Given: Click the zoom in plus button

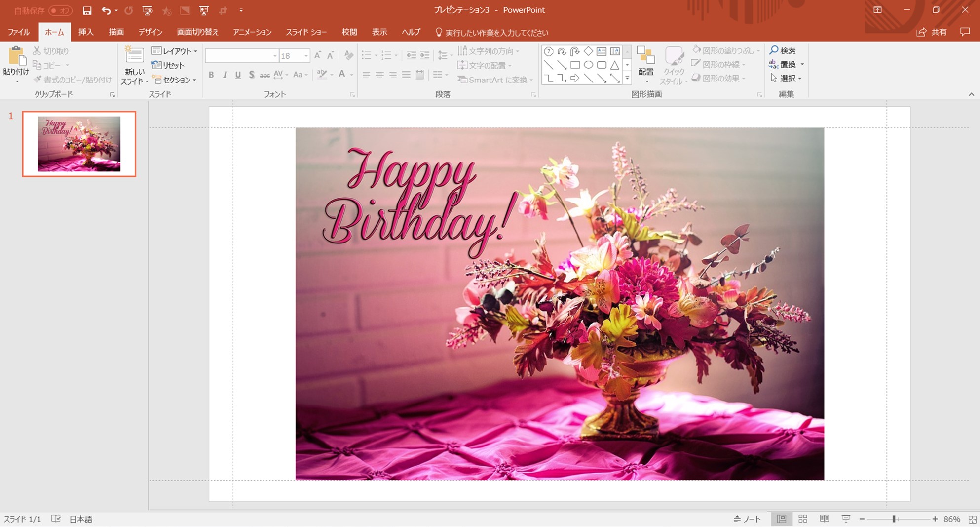Looking at the screenshot, I should (935, 519).
